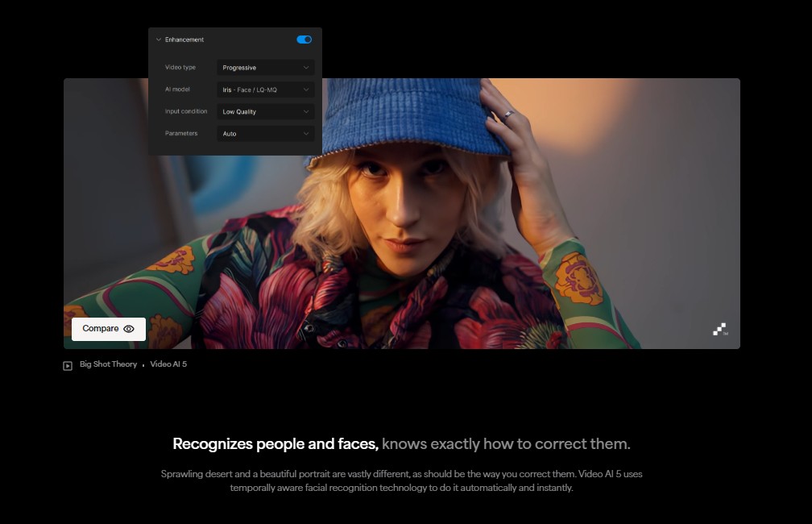Click the Parameters label
This screenshot has height=524, width=812.
[181, 133]
